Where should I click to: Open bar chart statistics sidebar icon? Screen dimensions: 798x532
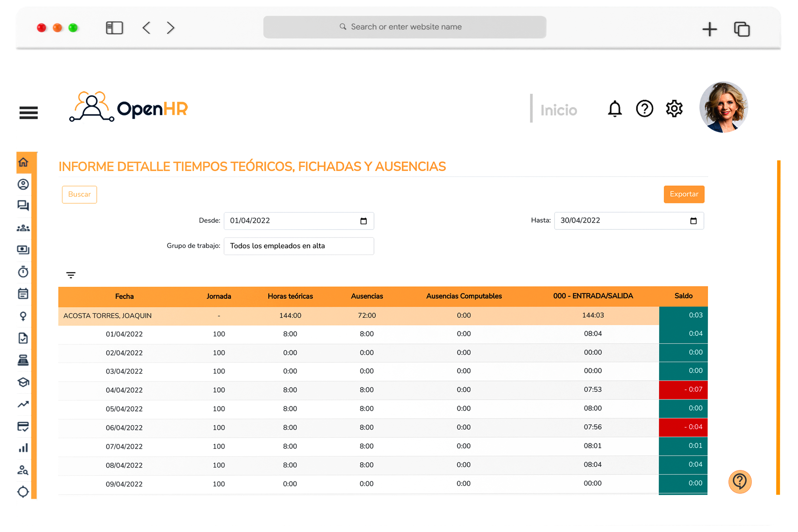[x=23, y=448]
